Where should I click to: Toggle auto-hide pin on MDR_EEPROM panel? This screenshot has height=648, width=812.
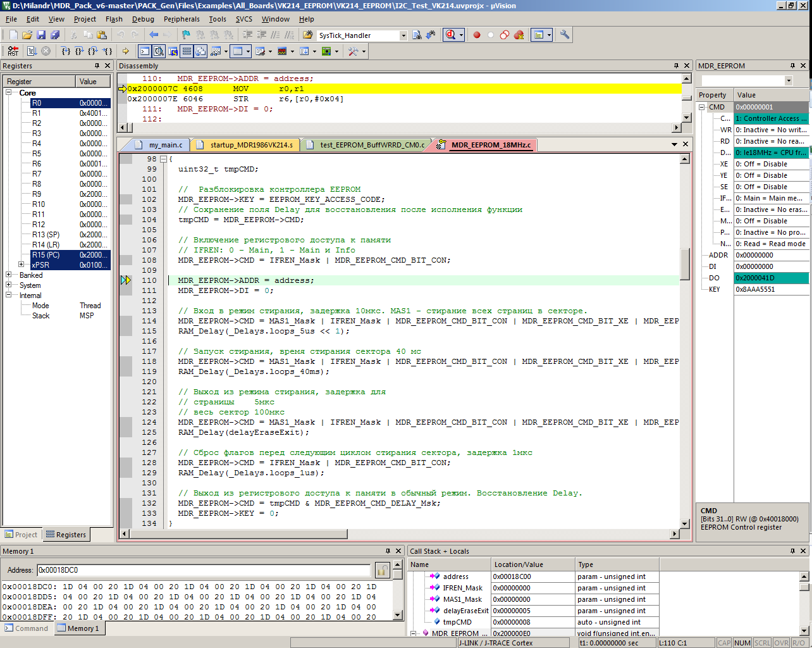click(792, 66)
